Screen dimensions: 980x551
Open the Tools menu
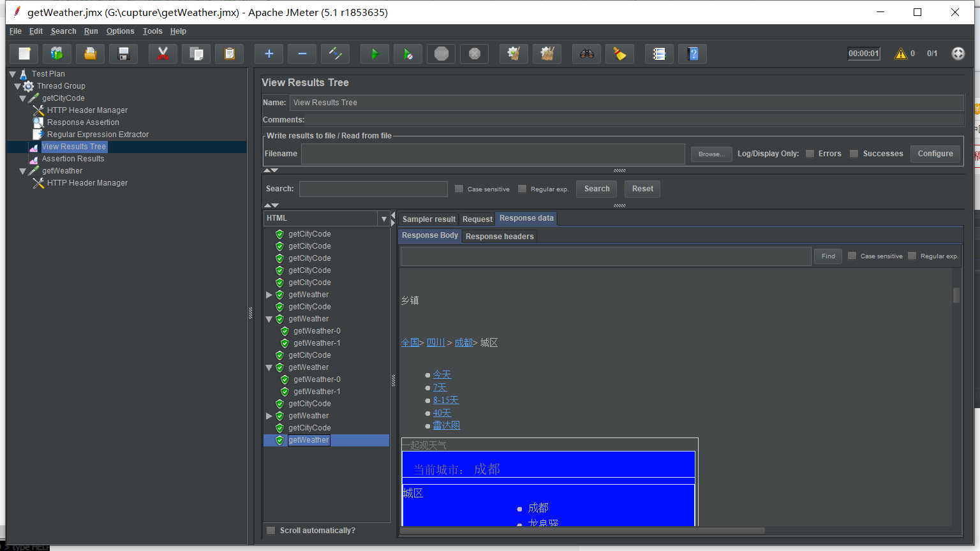tap(152, 31)
